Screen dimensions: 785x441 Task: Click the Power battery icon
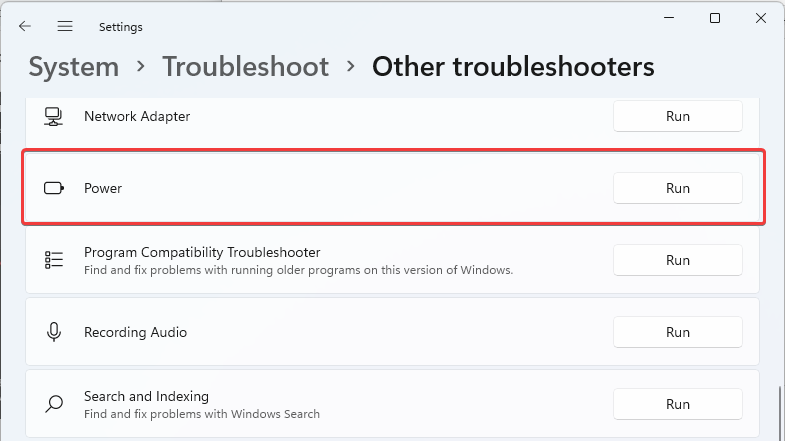[54, 188]
